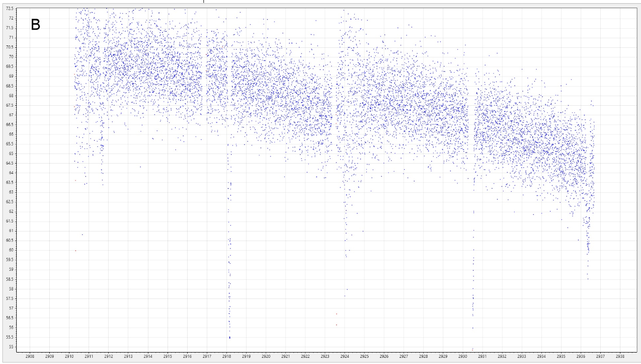This screenshot has width=641, height=364.
Task: Pick the 2932 x-axis value
Action: [502, 356]
